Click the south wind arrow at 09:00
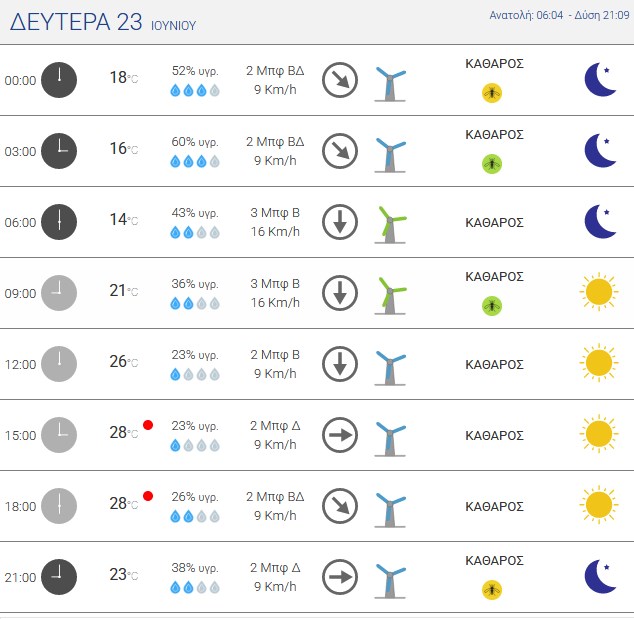Screen dimensions: 634x619 [x=340, y=293]
